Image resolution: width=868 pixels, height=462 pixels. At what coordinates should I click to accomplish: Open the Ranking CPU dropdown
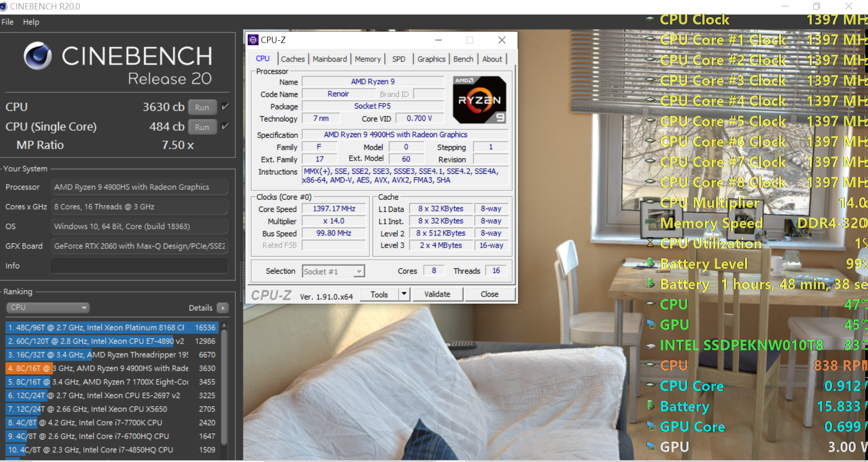pyautogui.click(x=48, y=307)
